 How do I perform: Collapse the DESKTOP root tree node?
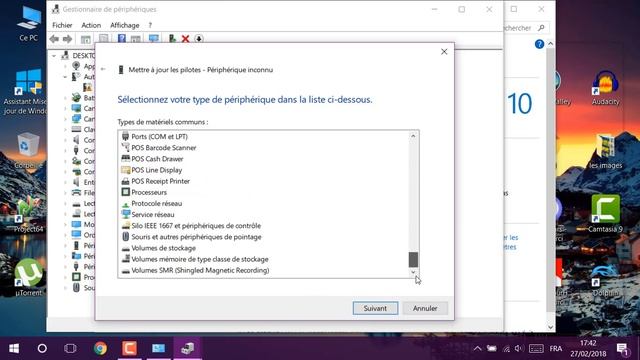[x=54, y=56]
